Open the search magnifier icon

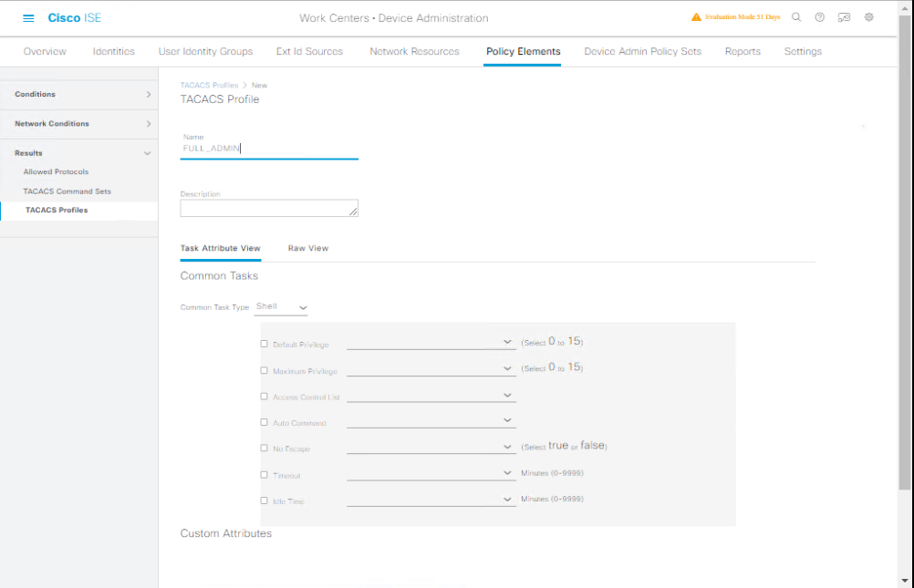click(796, 17)
